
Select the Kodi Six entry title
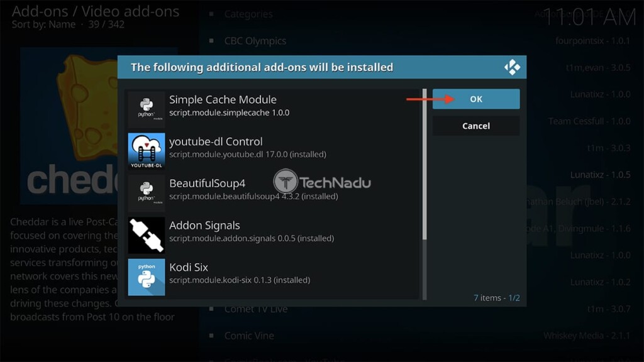click(189, 267)
